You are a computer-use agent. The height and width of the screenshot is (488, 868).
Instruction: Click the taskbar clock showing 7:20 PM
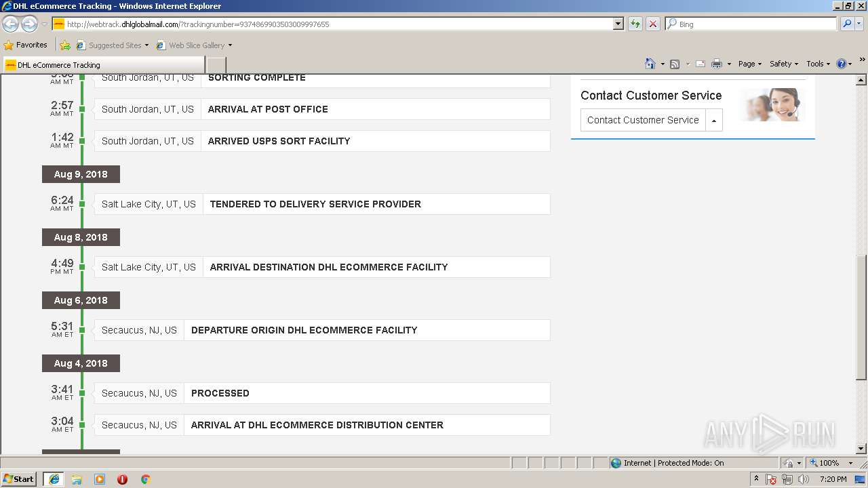pos(833,479)
